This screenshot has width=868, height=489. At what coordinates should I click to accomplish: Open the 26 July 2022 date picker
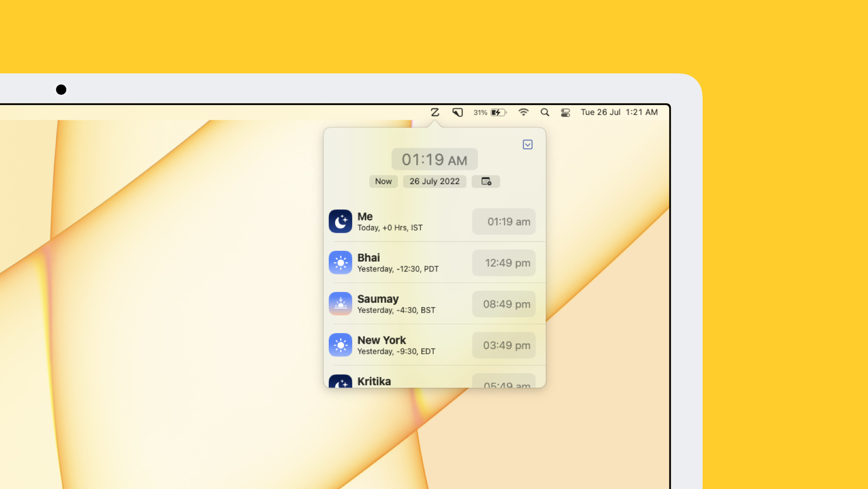434,181
